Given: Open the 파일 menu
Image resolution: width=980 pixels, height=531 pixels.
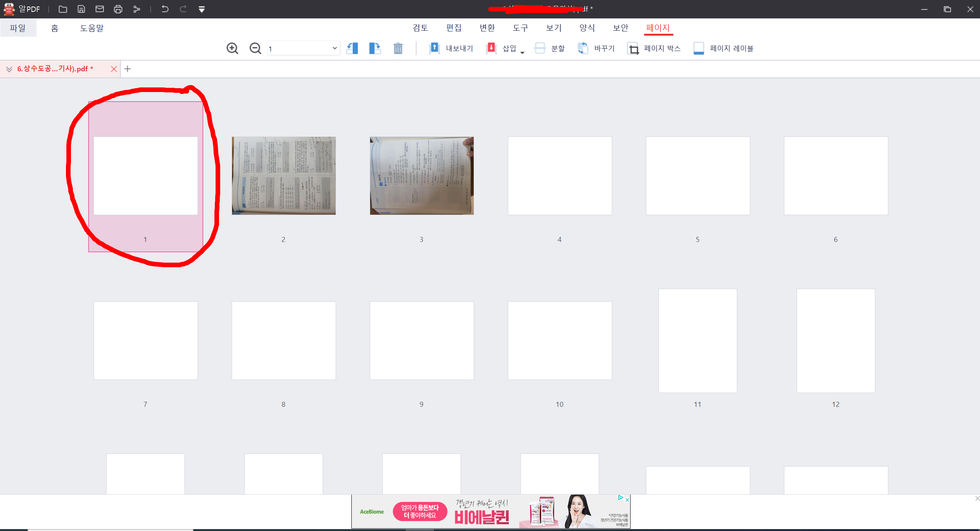Looking at the screenshot, I should (x=18, y=28).
